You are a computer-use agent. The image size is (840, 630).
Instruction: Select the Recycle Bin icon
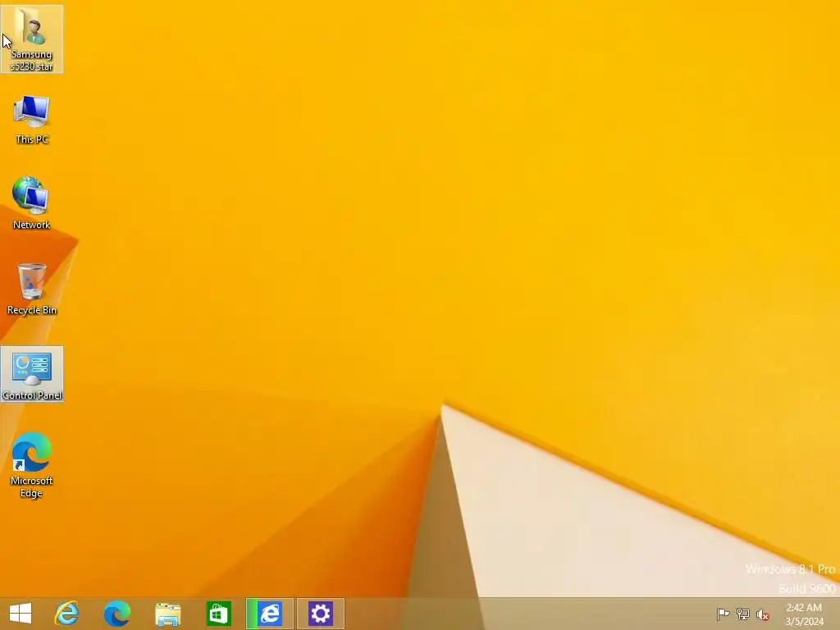(x=32, y=289)
